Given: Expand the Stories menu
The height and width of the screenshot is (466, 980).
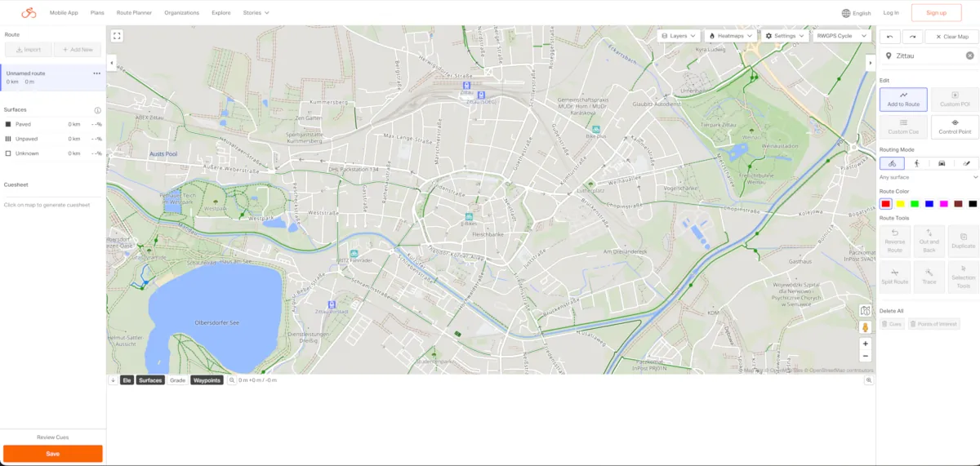Looking at the screenshot, I should click(x=256, y=13).
